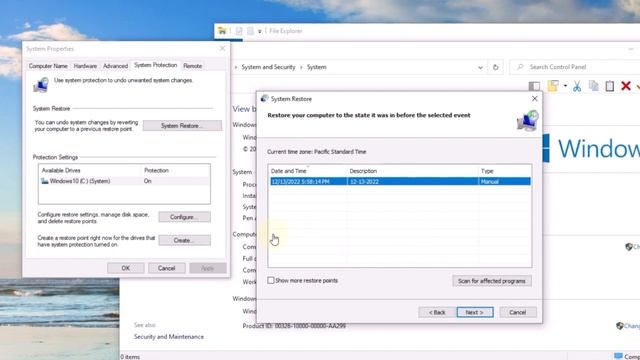Viewport: 640px width, 360px height.
Task: Click the Cut scissors toolbar icon
Action: [x=577, y=86]
